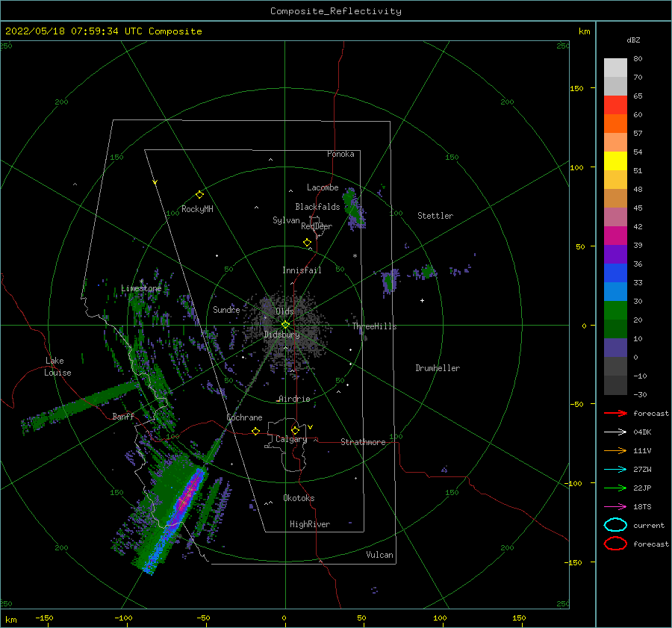Click the Lake Louise label

point(57,367)
